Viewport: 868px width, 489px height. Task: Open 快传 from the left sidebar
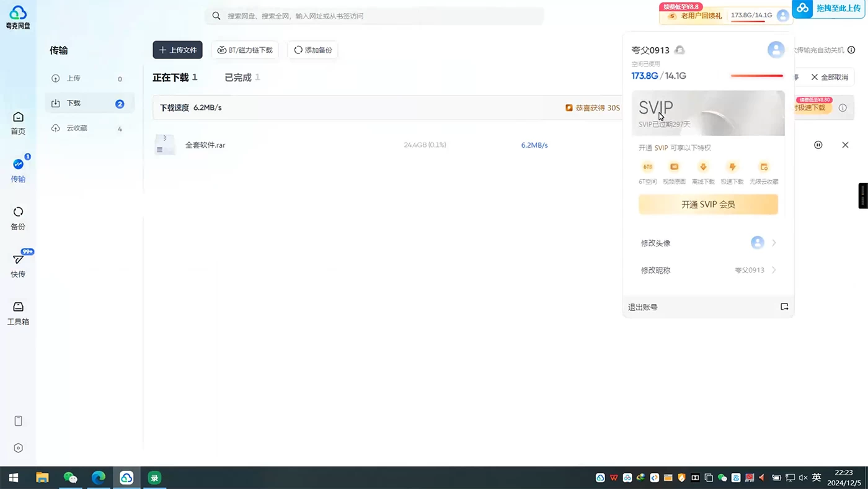(x=17, y=263)
